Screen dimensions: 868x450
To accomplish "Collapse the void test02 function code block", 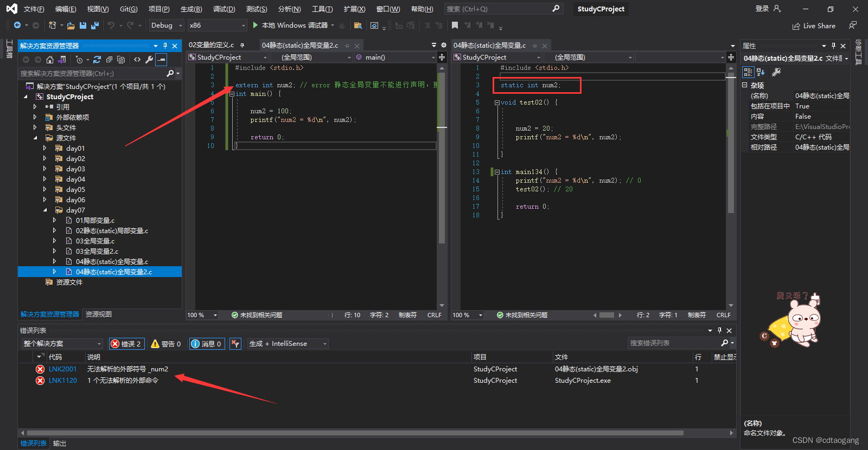I will (x=497, y=102).
